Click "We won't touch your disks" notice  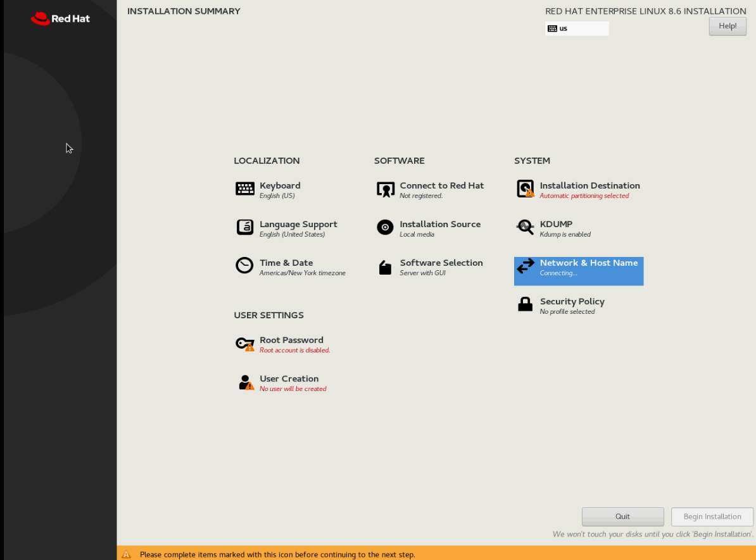point(653,534)
